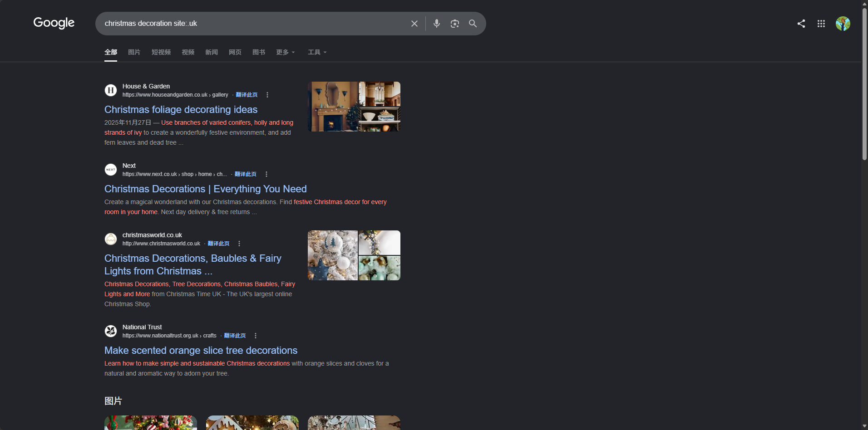Screen dimensions: 868x430
Task: Switch to the 图片 tab
Action: tap(134, 52)
